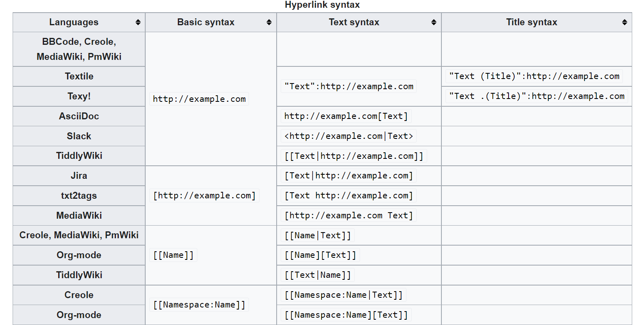Image resolution: width=644 pixels, height=325 pixels.
Task: Select the bottom Org-mode row header
Action: tap(79, 315)
